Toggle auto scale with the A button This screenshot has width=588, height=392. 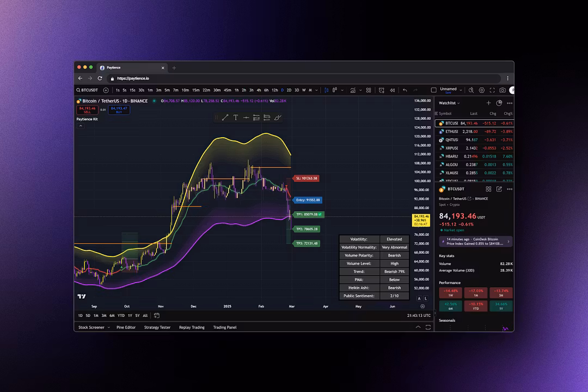click(x=419, y=298)
